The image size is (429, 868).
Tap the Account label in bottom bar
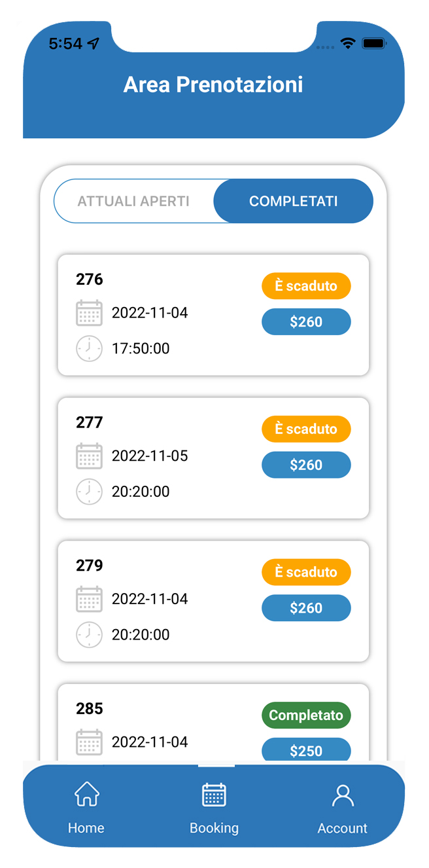point(343,828)
